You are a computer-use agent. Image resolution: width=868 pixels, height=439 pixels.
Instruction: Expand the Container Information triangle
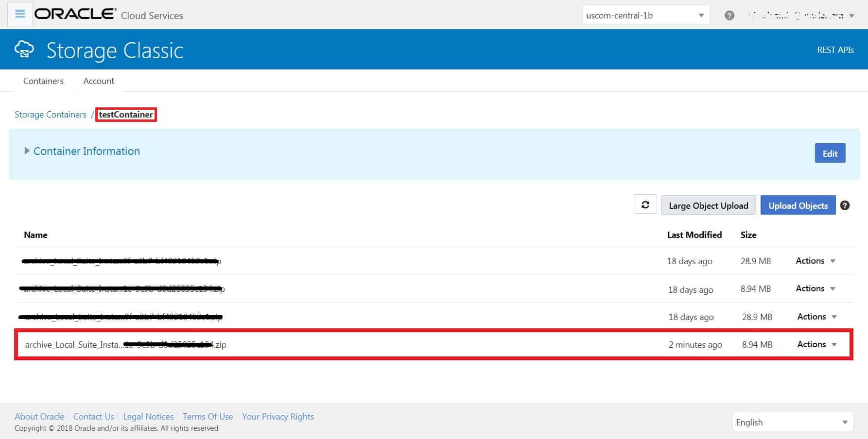click(27, 151)
